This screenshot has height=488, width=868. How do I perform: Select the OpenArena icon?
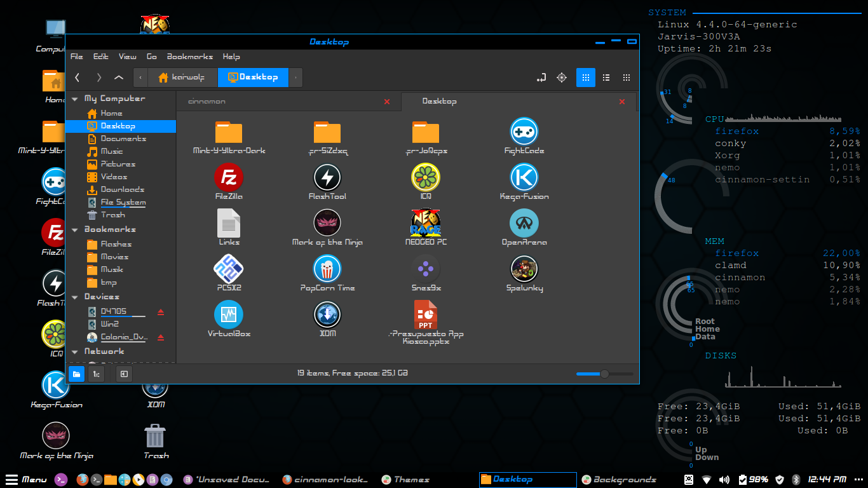(x=524, y=223)
